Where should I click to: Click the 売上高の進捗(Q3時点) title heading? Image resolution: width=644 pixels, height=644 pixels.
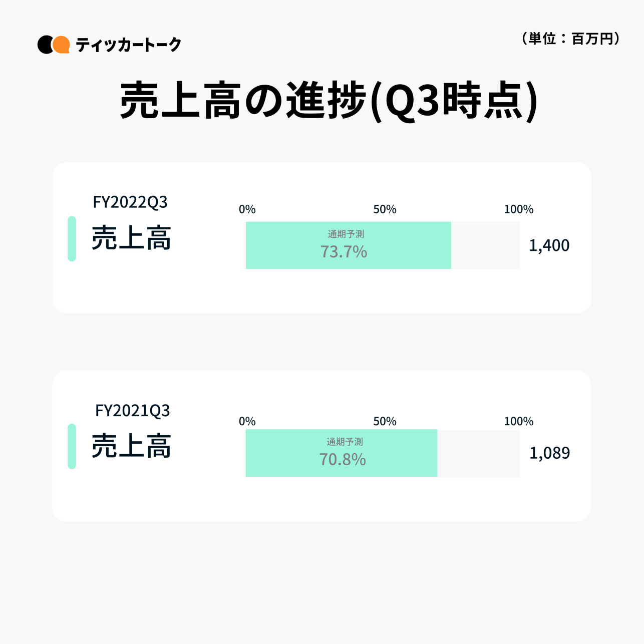pos(329,101)
